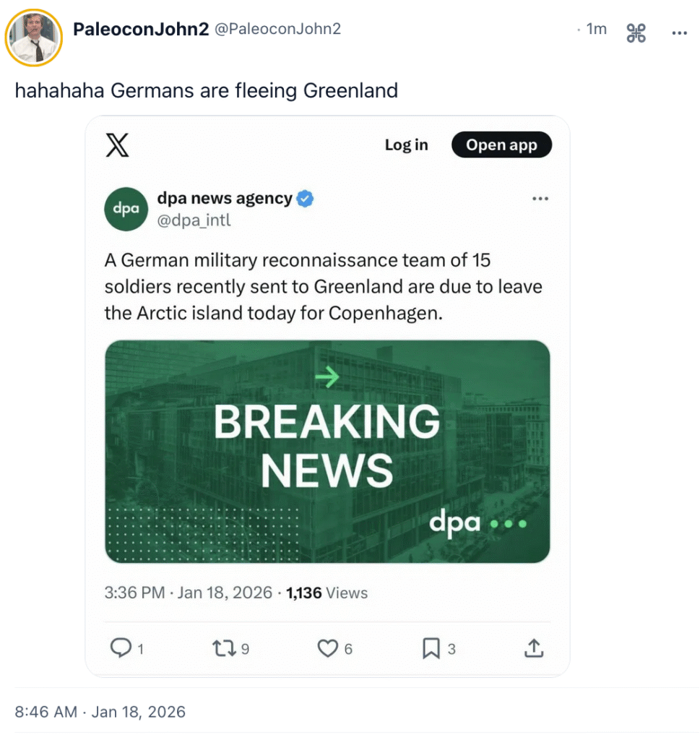Click the X logo in the embedded post
The width and height of the screenshot is (700, 740).
(117, 145)
